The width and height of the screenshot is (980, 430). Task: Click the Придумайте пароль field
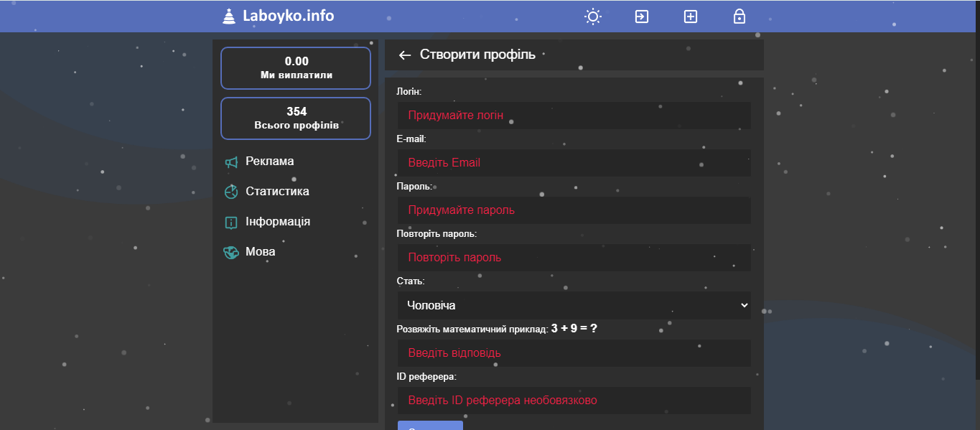tap(574, 210)
